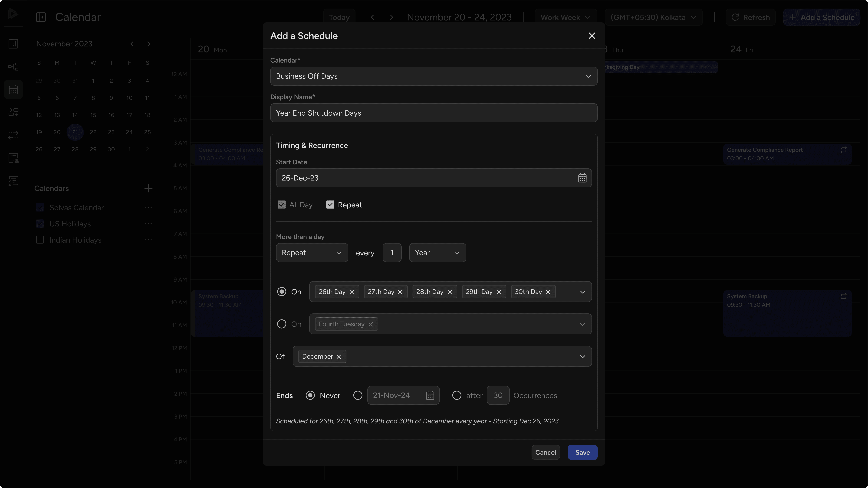The image size is (868, 488).
Task: Click the data mapping swap sidebar icon
Action: point(13,112)
